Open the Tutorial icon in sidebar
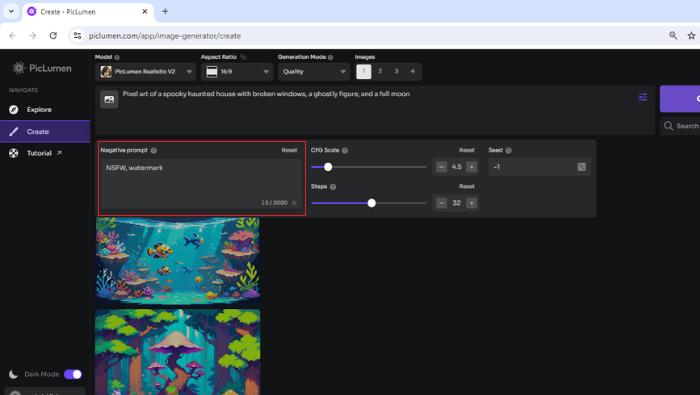 click(x=14, y=153)
